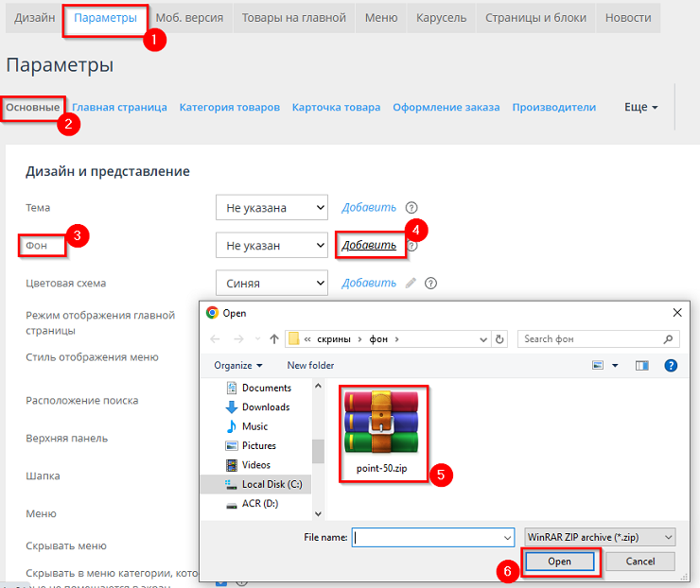Open the WinRAR ZIP archive file type dropdown
The width and height of the screenshot is (700, 588).
(x=600, y=537)
